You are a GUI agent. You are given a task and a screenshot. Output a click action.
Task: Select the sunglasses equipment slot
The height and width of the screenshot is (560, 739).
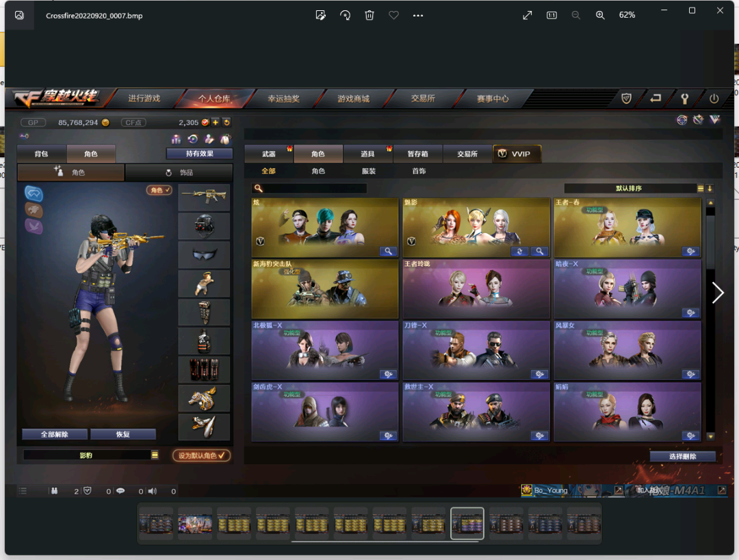coord(204,255)
